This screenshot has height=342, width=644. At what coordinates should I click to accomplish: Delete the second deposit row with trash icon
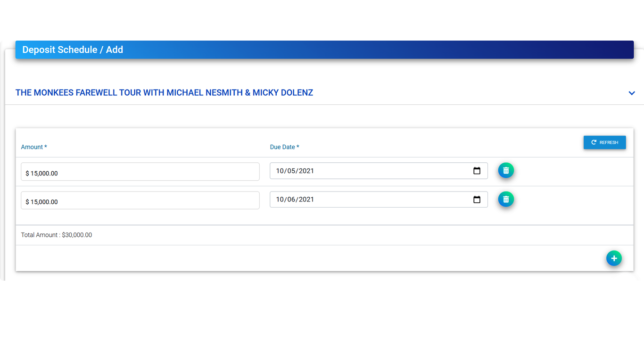tap(506, 199)
